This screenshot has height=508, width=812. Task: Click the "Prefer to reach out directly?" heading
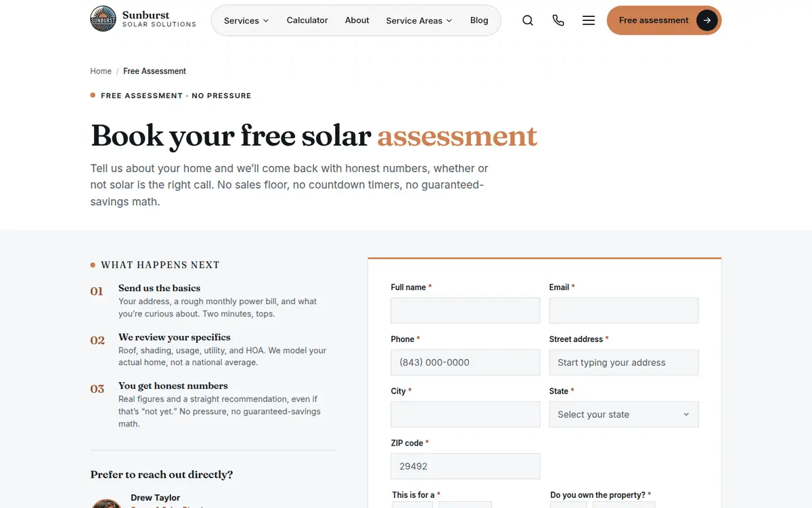(x=161, y=475)
